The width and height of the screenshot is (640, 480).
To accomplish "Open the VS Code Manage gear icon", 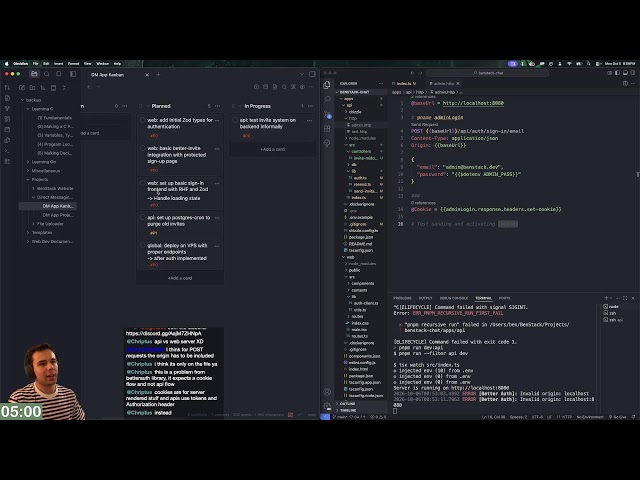I will pyautogui.click(x=327, y=406).
